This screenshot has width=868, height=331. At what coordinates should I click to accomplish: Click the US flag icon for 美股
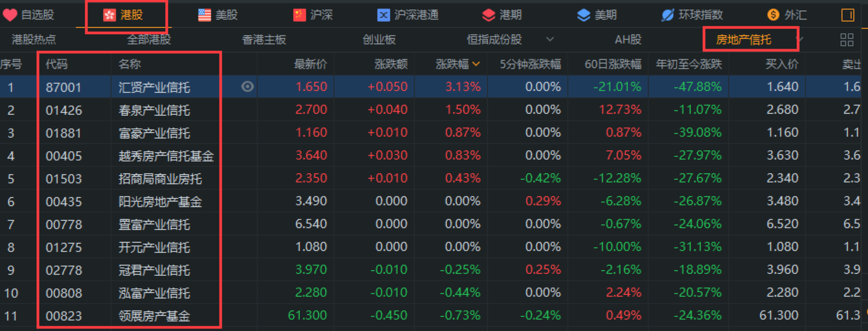click(x=204, y=16)
